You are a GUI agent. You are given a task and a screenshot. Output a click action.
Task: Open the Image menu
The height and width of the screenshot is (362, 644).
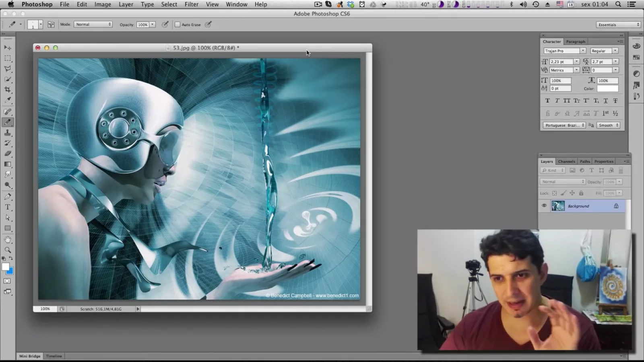[x=103, y=4]
